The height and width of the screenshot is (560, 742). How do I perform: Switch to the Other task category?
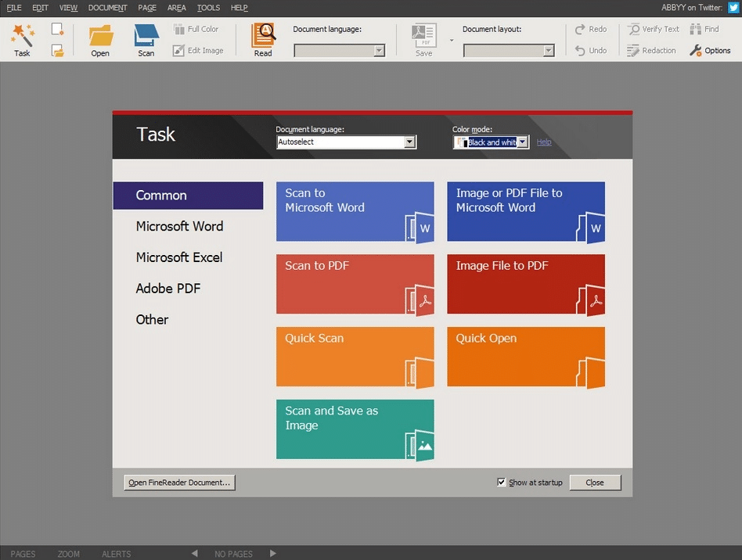coord(152,320)
